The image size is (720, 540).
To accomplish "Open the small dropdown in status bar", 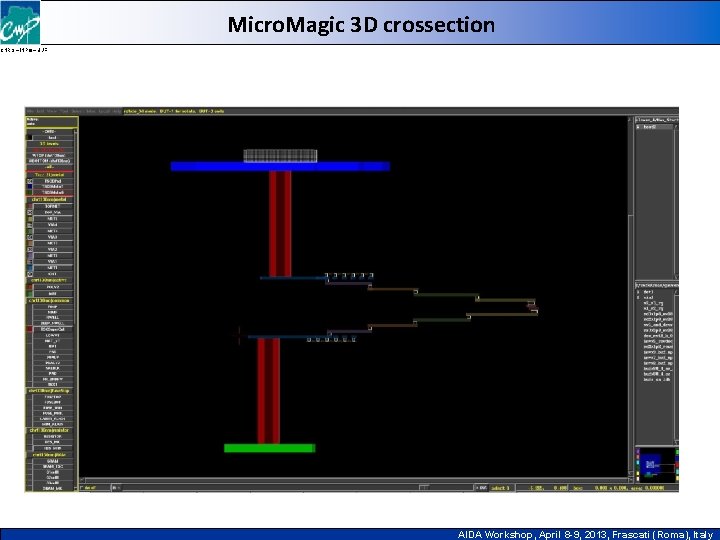I will [x=116, y=488].
